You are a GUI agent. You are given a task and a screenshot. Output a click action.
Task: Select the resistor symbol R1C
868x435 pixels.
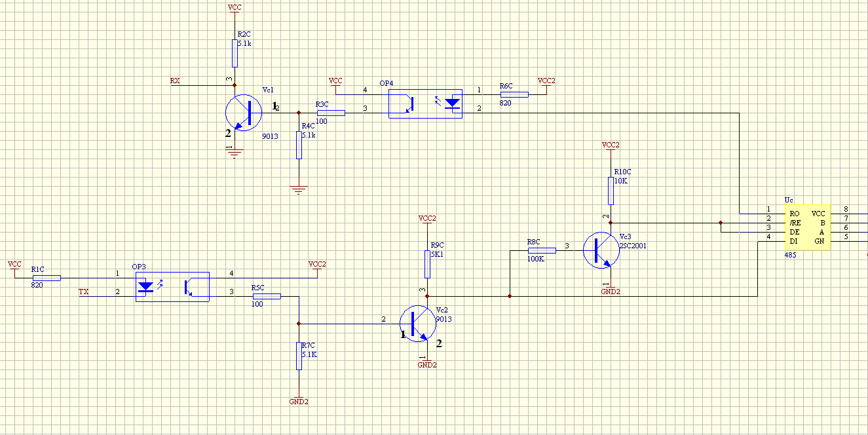[x=47, y=278]
